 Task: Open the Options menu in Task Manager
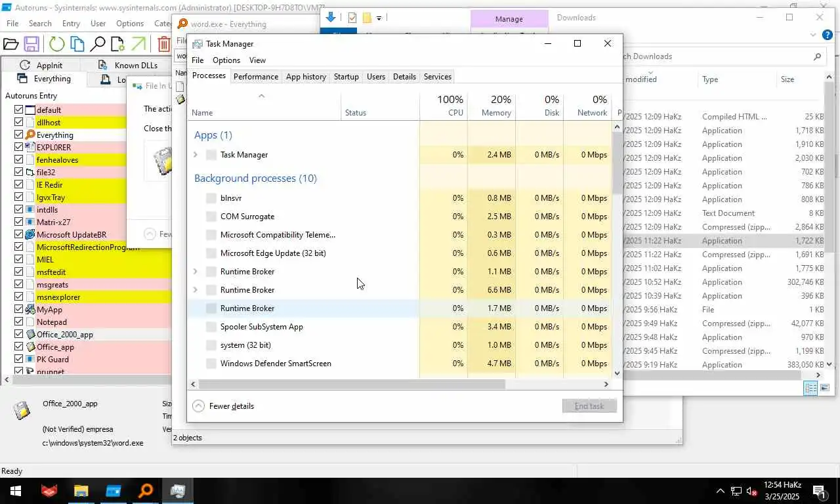(226, 60)
